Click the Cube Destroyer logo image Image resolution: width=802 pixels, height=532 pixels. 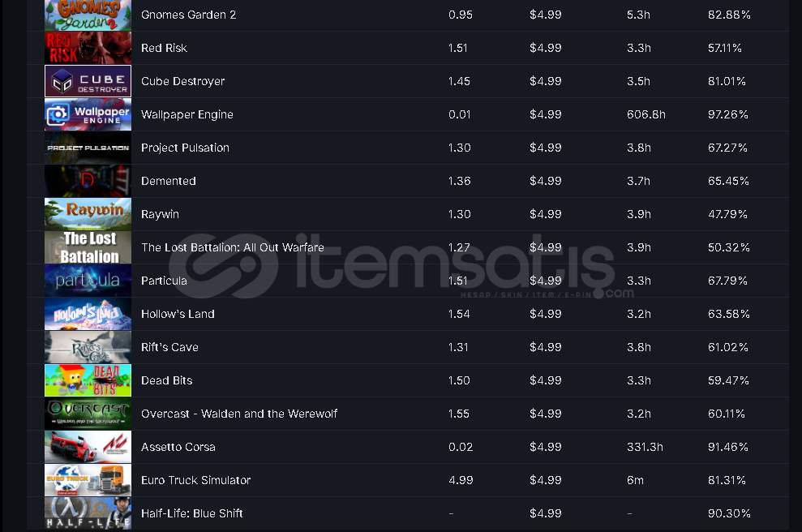(x=88, y=81)
